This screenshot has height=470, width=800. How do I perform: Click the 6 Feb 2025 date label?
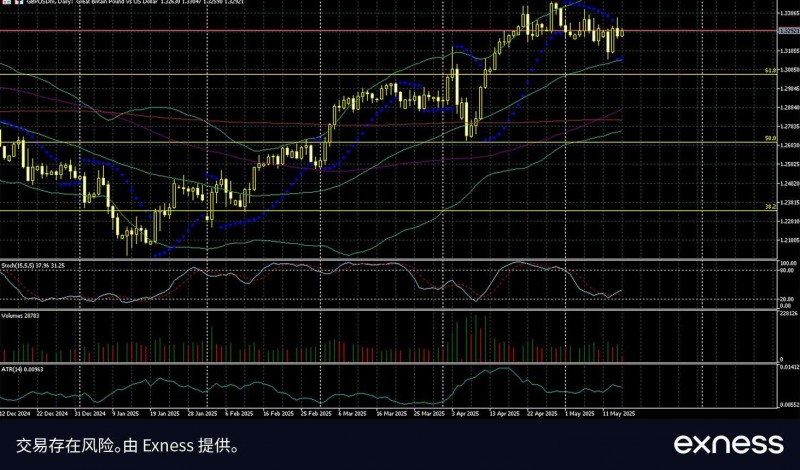(239, 413)
